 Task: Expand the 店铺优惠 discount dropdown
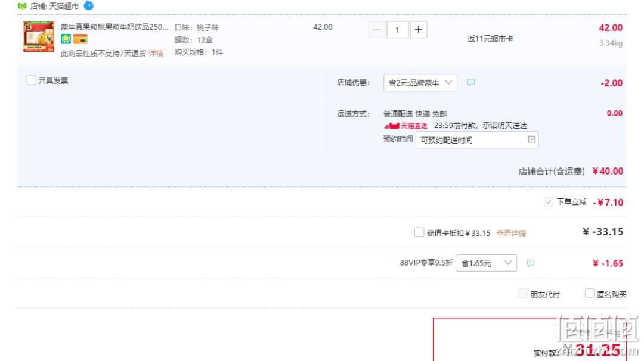(x=420, y=82)
